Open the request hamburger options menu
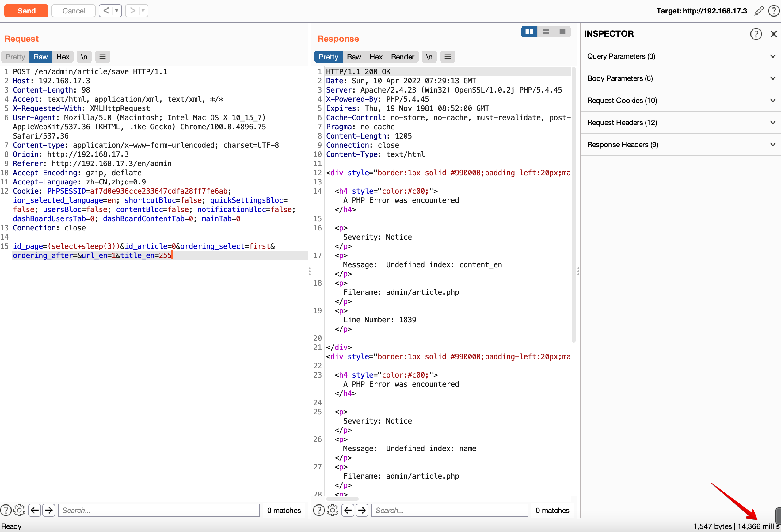Viewport: 781px width, 532px height. 102,57
